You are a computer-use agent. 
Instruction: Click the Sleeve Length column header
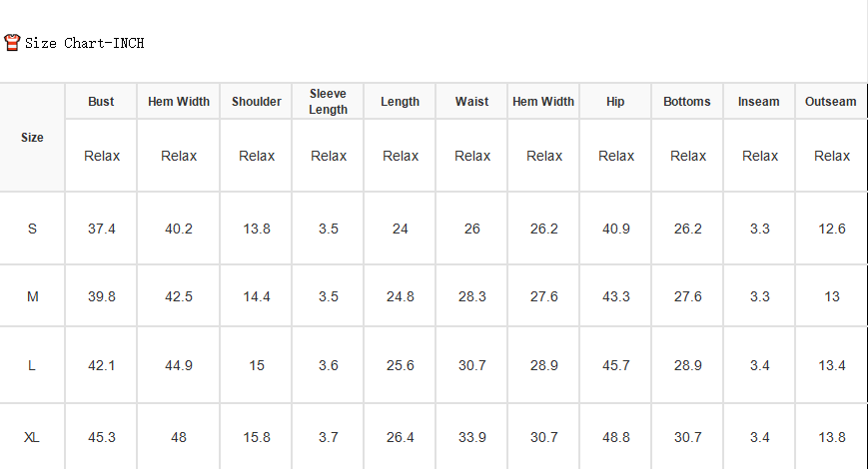(328, 101)
